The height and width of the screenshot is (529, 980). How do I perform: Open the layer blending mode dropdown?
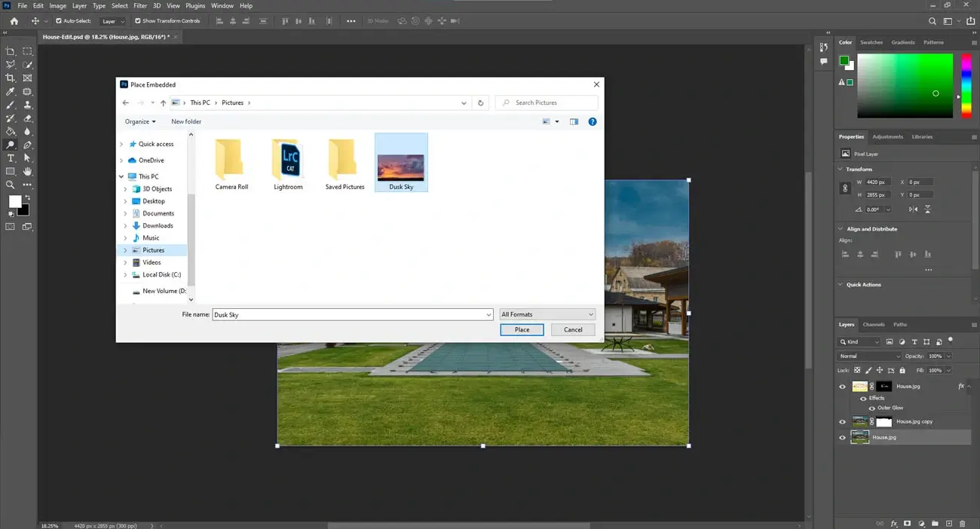[x=868, y=356]
